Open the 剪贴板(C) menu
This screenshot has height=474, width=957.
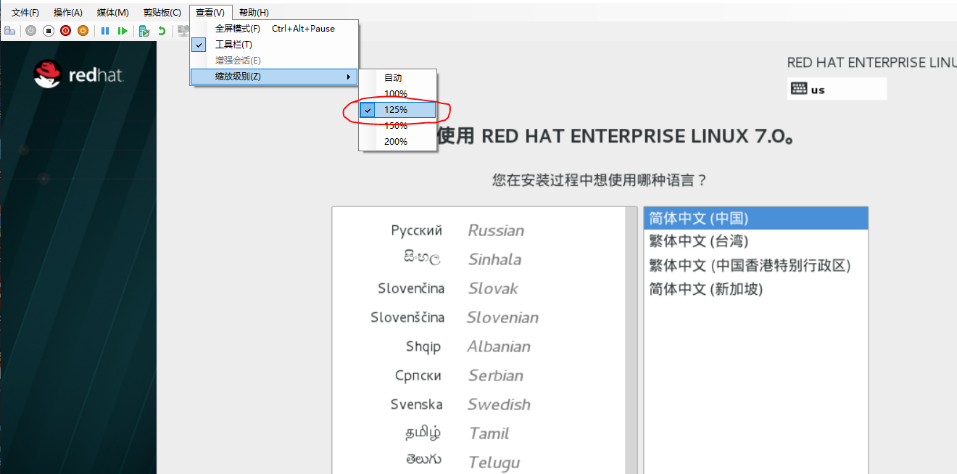[162, 12]
